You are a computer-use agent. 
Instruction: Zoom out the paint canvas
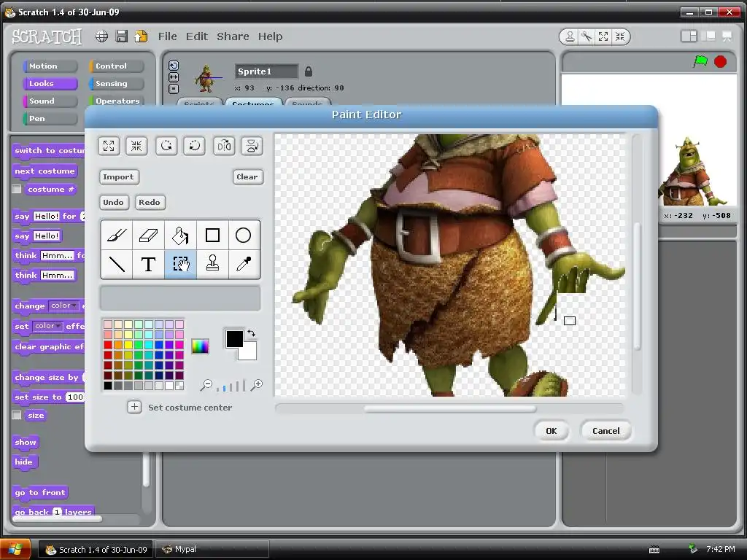click(x=206, y=385)
